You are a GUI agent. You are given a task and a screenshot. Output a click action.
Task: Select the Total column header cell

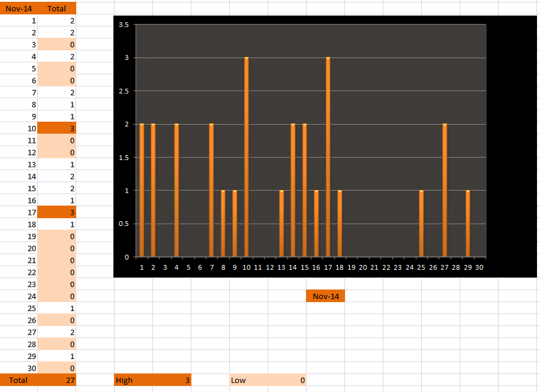tap(56, 8)
